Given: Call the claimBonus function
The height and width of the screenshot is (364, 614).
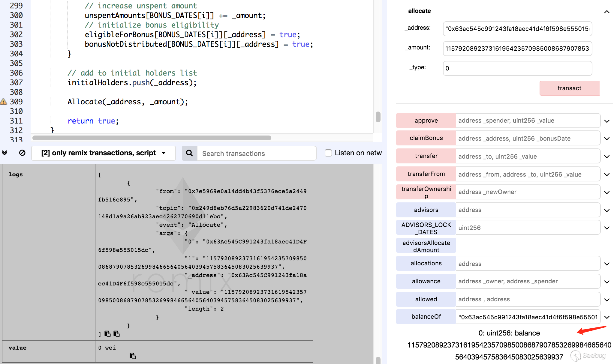Looking at the screenshot, I should coord(426,138).
